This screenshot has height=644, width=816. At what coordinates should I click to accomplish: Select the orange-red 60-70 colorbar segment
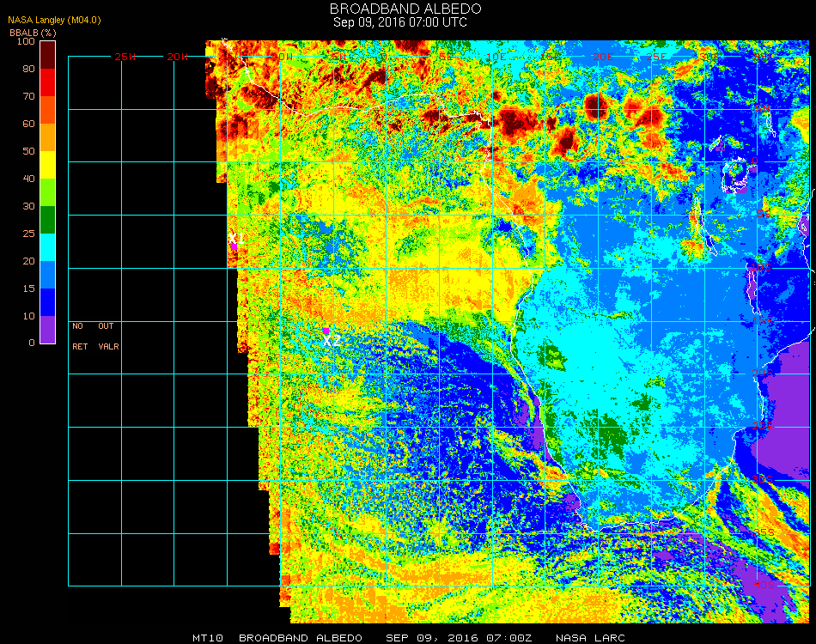(x=47, y=110)
